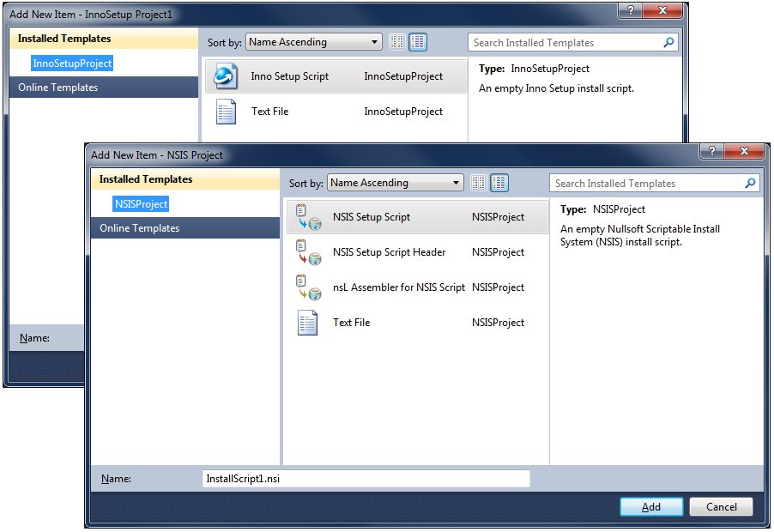
Task: Click the search magnifier icon in NSIS dialog
Action: (x=750, y=183)
